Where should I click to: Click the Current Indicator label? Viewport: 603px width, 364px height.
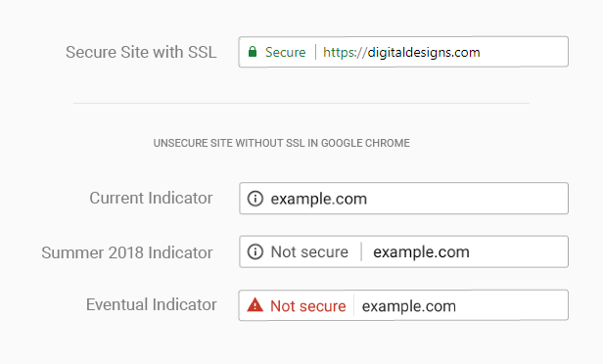(151, 199)
